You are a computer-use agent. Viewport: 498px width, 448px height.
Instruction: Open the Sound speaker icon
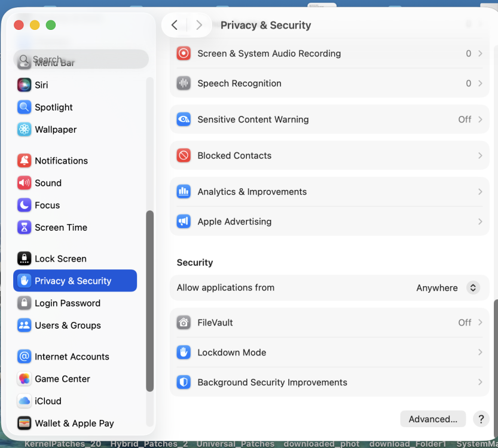(24, 183)
